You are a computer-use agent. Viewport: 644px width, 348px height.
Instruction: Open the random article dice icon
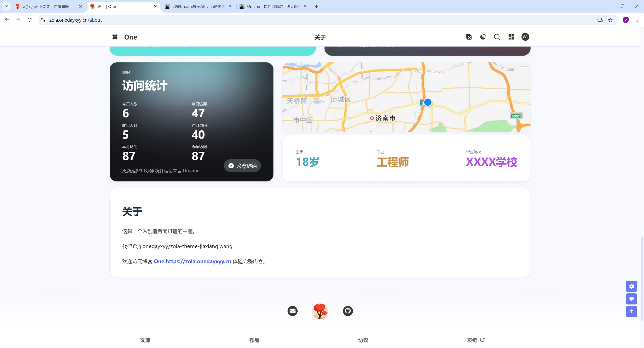469,37
